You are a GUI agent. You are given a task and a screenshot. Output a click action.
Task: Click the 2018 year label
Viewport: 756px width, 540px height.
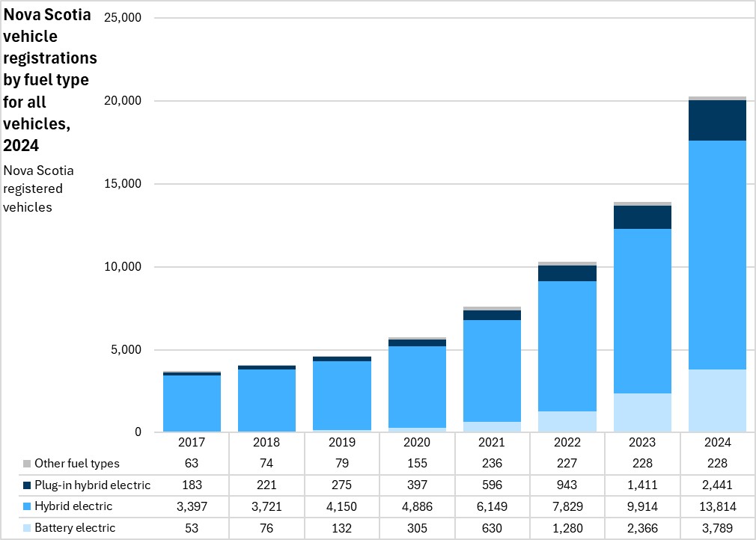click(x=267, y=443)
